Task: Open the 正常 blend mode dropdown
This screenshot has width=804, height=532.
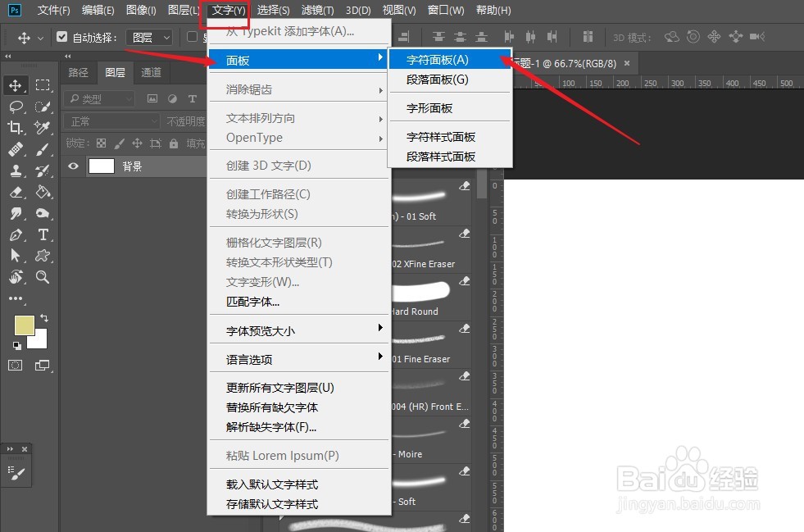Action: 111,121
